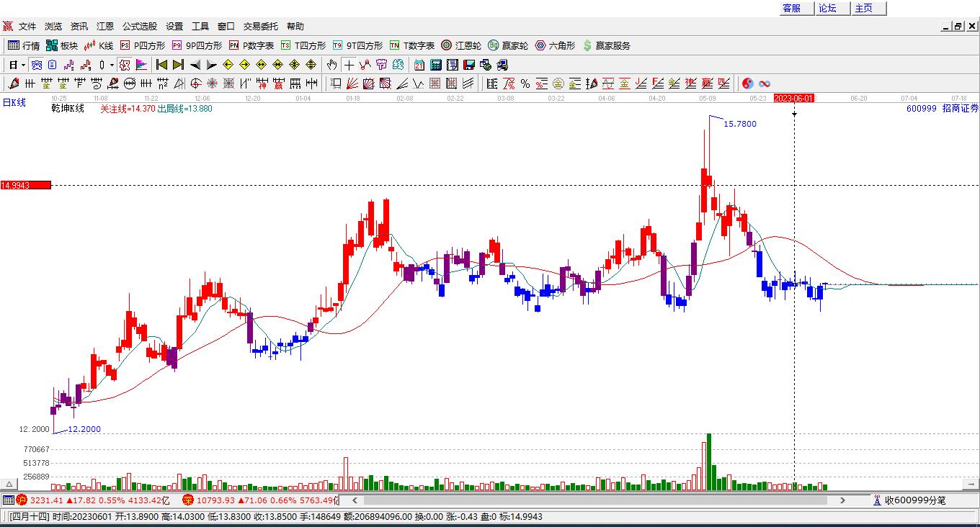Select the hand pan tool
This screenshot has height=527, width=980.
[x=332, y=65]
